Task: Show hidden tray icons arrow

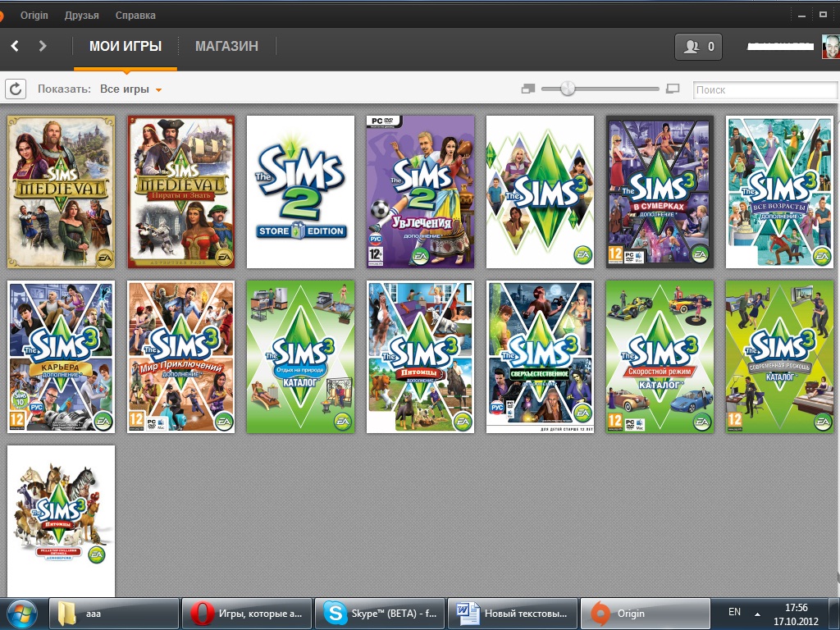Action: click(x=757, y=614)
